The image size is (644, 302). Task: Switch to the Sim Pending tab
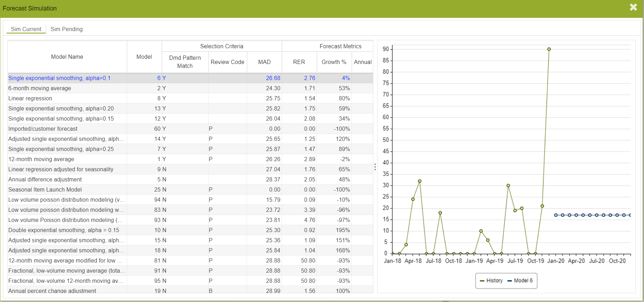[66, 29]
